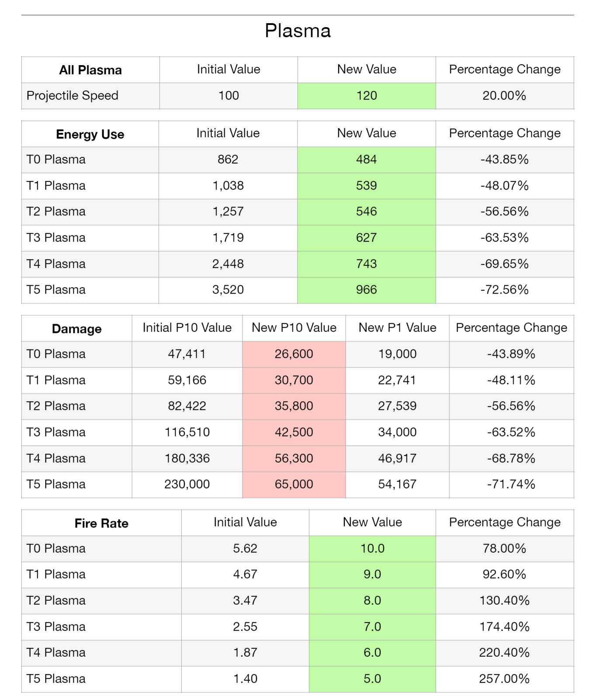Image resolution: width=603 pixels, height=700 pixels.
Task: Select T2 Plasma New P1 value 27,539
Action: [x=397, y=406]
